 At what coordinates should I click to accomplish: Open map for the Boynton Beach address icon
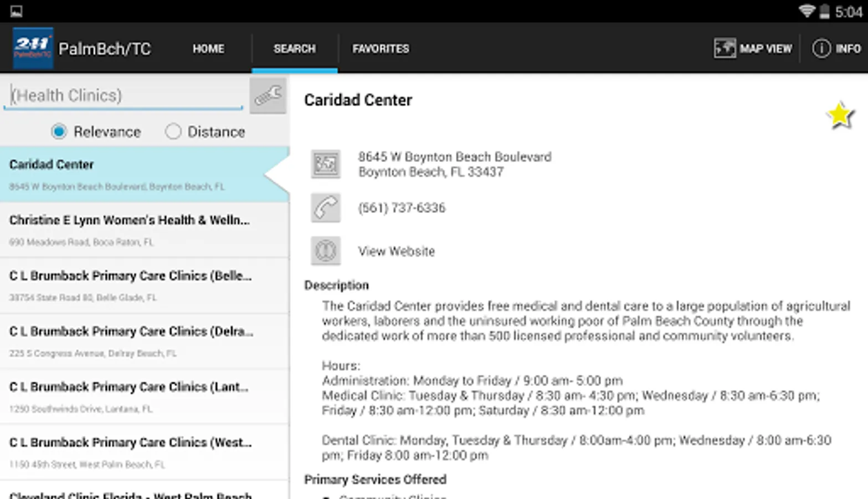click(326, 164)
